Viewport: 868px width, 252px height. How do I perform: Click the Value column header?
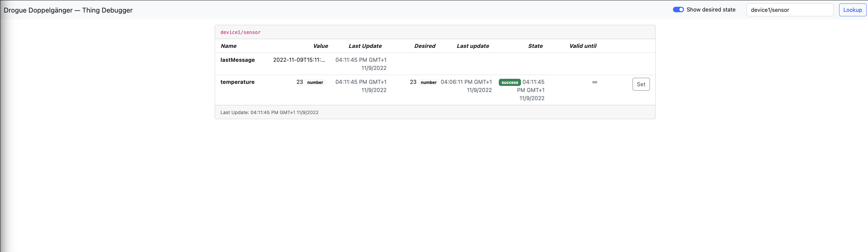pos(321,46)
